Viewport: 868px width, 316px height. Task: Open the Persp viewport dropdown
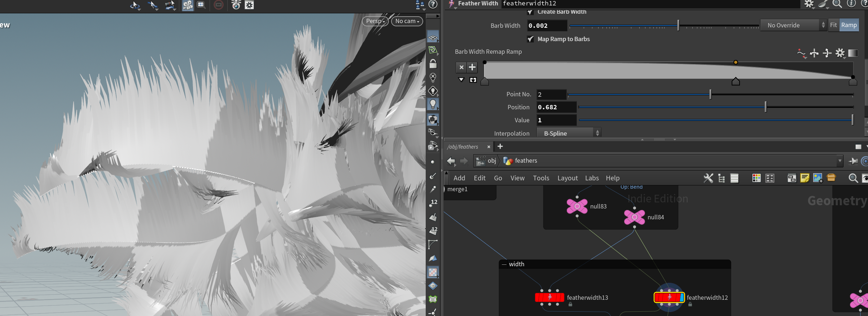point(375,21)
